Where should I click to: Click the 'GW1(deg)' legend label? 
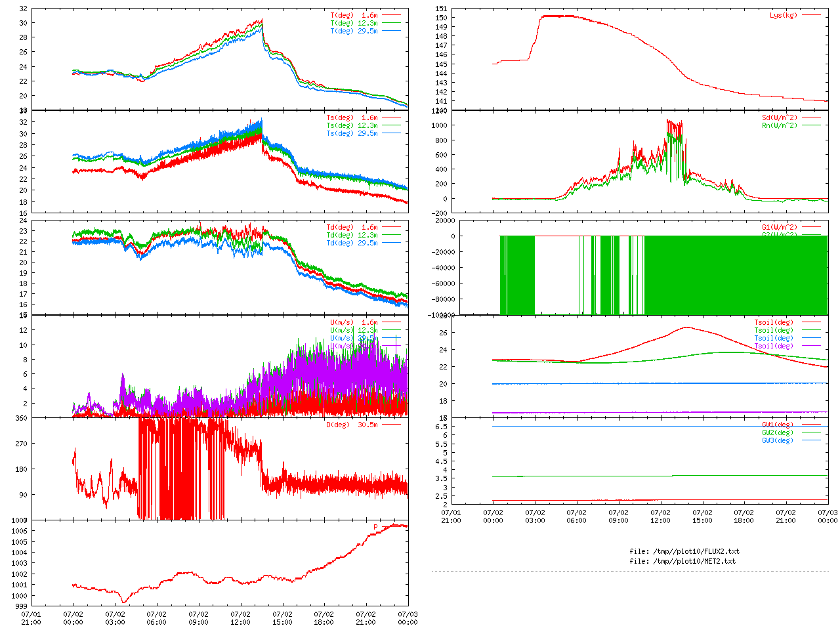coord(778,425)
